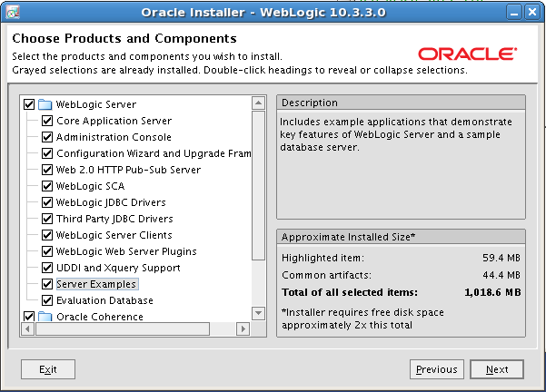Select the Evaluation Database label

(x=104, y=300)
